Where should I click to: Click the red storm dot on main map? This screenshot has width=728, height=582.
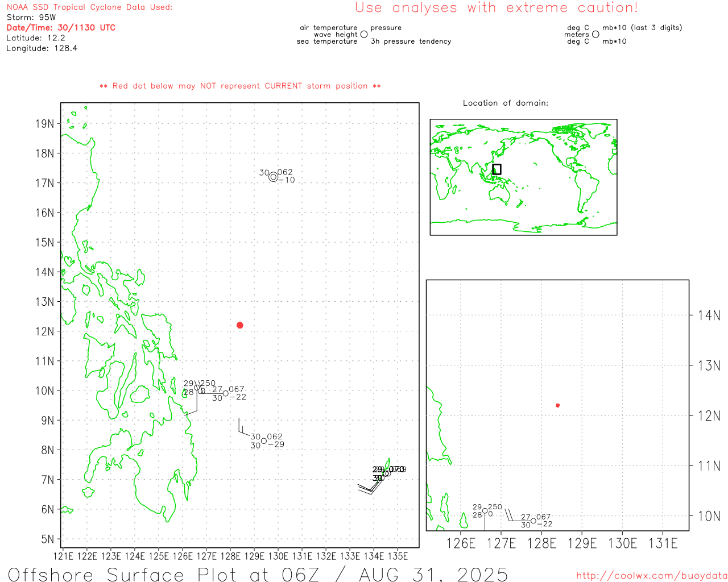click(x=240, y=325)
